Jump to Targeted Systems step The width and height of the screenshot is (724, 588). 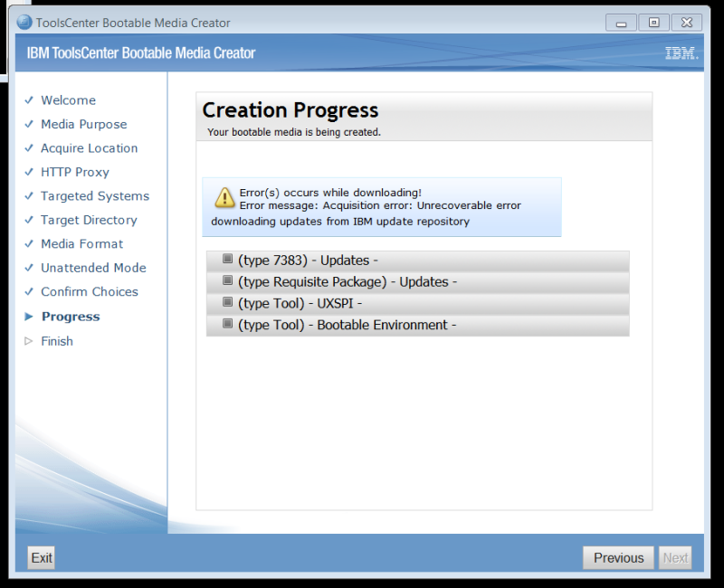click(95, 196)
